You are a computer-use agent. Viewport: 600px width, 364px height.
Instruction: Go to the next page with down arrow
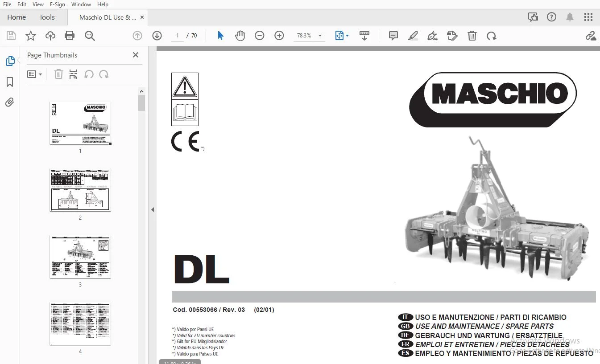(157, 36)
